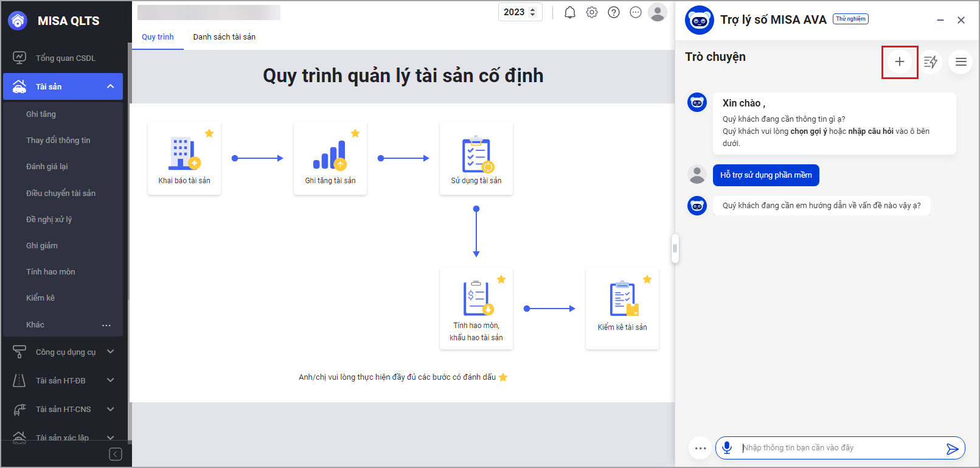Click the Quy trình quản lý tài sản cố định title
Viewport: 980px width, 468px height.
(x=403, y=75)
